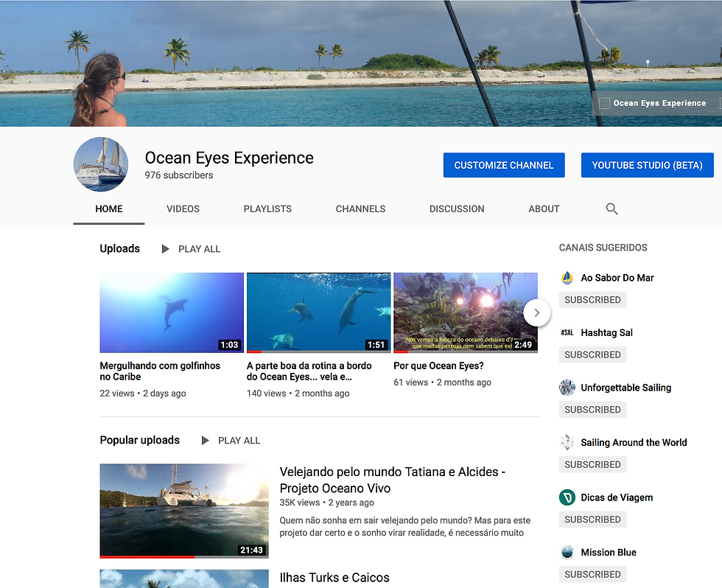The width and height of the screenshot is (722, 588).
Task: Click the 1:03 duration badge
Action: click(229, 345)
